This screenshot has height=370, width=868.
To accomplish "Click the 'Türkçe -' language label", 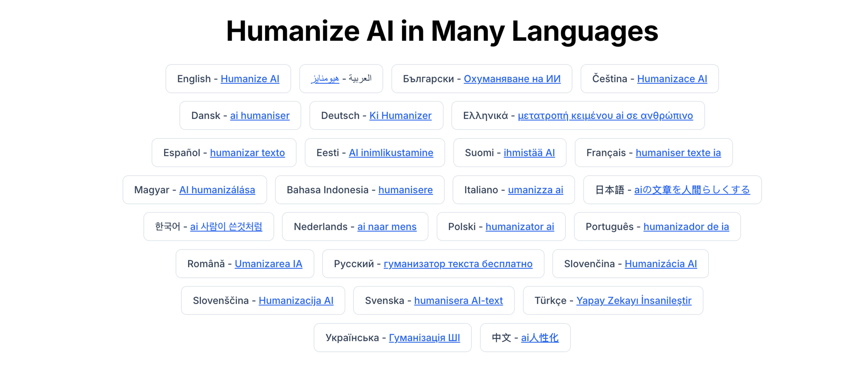I will [x=554, y=301].
